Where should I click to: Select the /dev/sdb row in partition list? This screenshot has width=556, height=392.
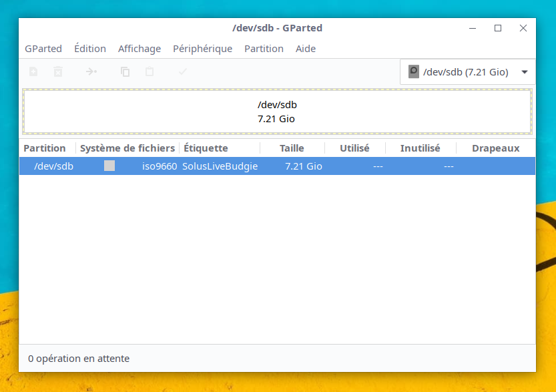point(277,166)
